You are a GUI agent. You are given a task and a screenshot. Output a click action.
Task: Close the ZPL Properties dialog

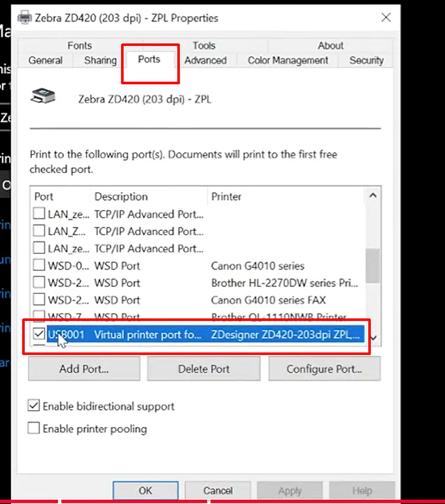tap(386, 17)
